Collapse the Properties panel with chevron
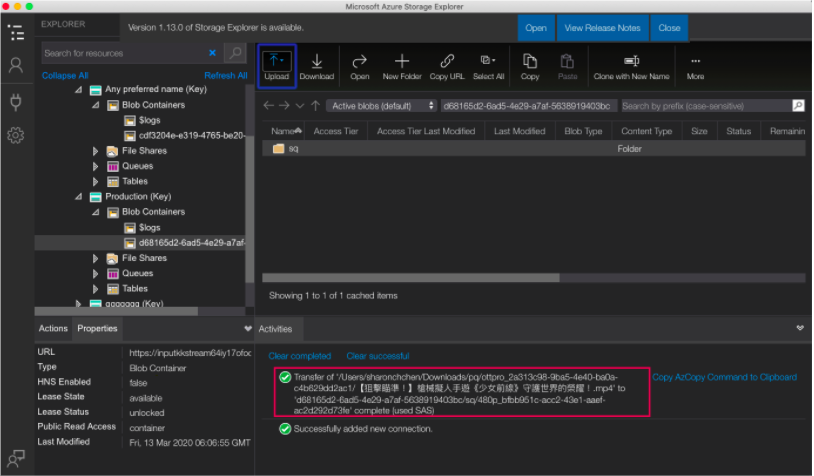 [248, 329]
